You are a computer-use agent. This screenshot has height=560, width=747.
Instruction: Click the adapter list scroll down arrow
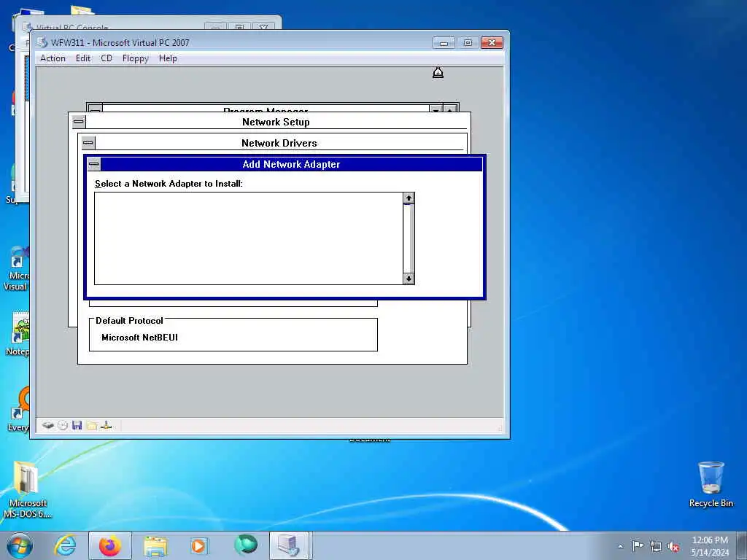[x=409, y=279]
